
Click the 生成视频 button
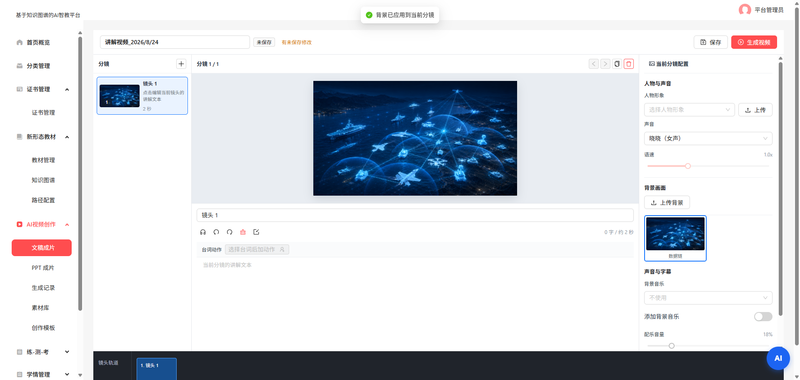click(754, 42)
